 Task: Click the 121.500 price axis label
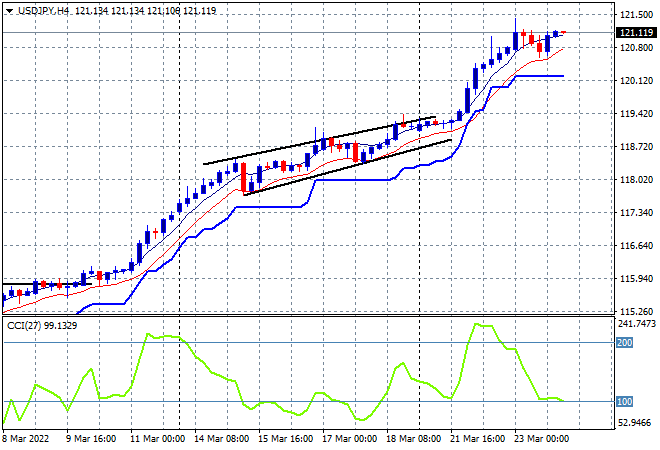point(636,15)
